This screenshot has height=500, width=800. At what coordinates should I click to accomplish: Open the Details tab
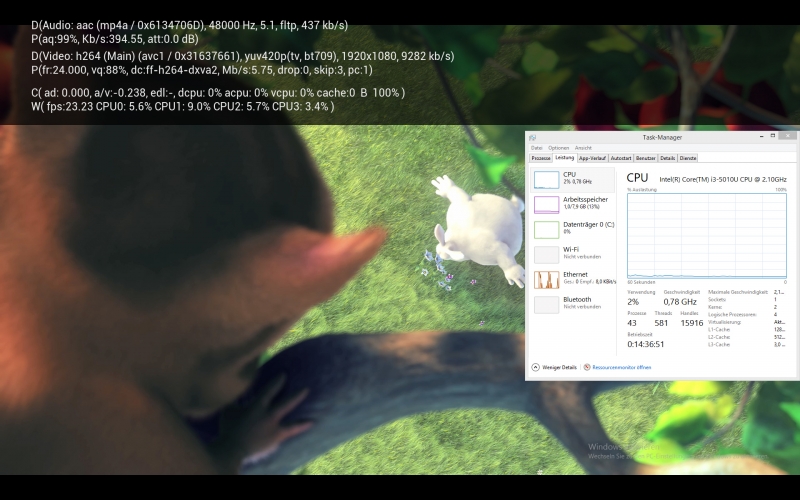pyautogui.click(x=667, y=158)
